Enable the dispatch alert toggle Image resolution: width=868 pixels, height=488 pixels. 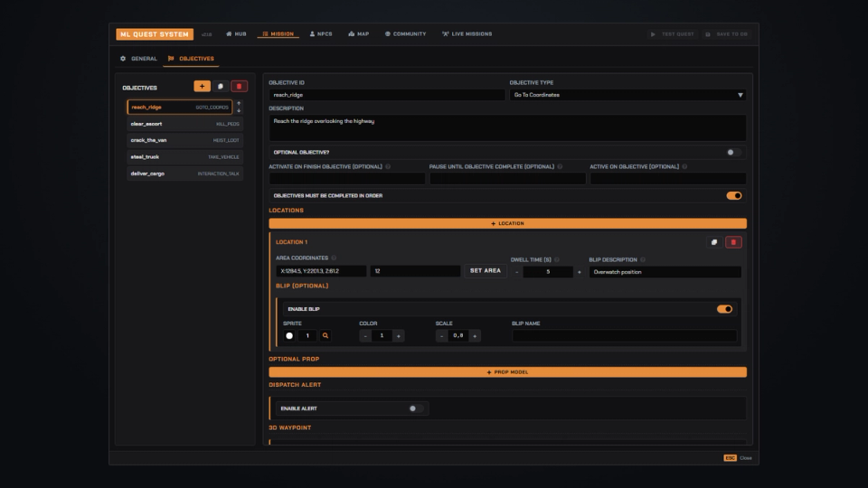point(416,408)
